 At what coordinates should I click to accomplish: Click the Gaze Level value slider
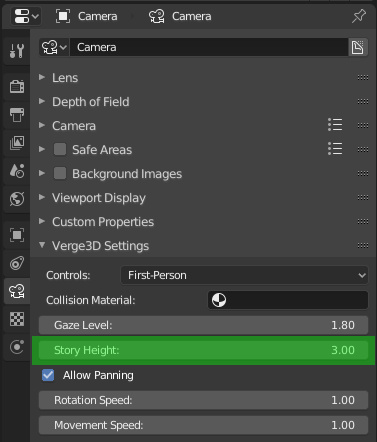pos(203,325)
